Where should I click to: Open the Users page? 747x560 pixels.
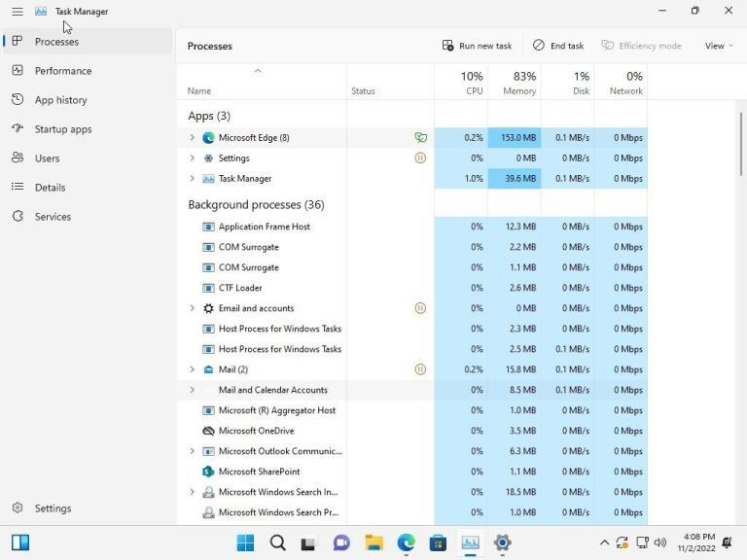tap(88, 158)
